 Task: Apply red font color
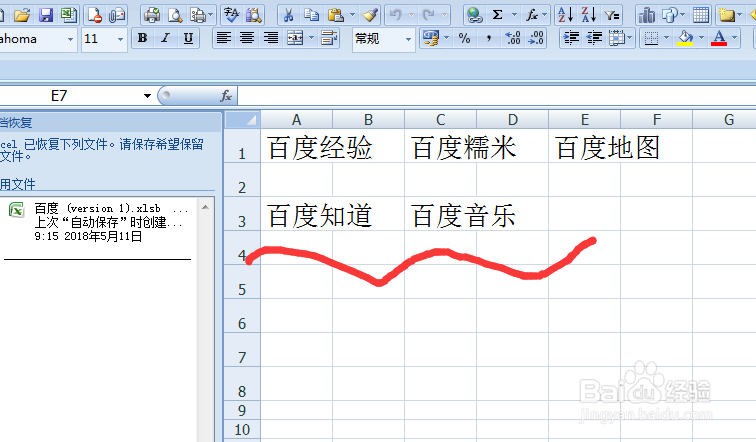(719, 38)
